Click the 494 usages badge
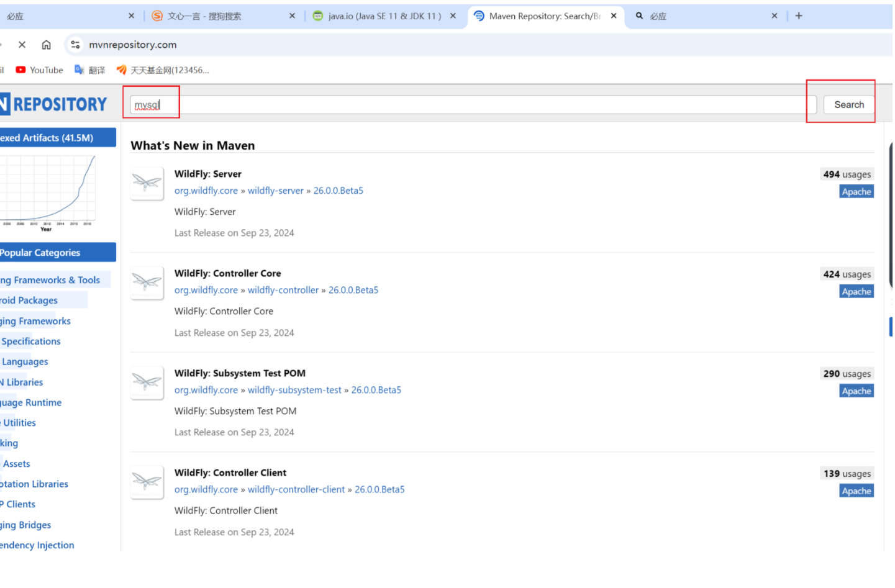The image size is (895, 588). 847,174
